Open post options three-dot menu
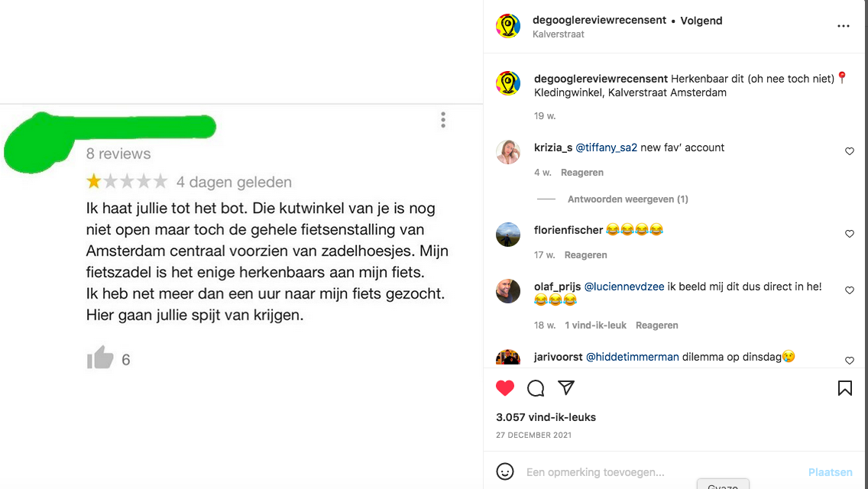The width and height of the screenshot is (868, 489). click(x=843, y=26)
